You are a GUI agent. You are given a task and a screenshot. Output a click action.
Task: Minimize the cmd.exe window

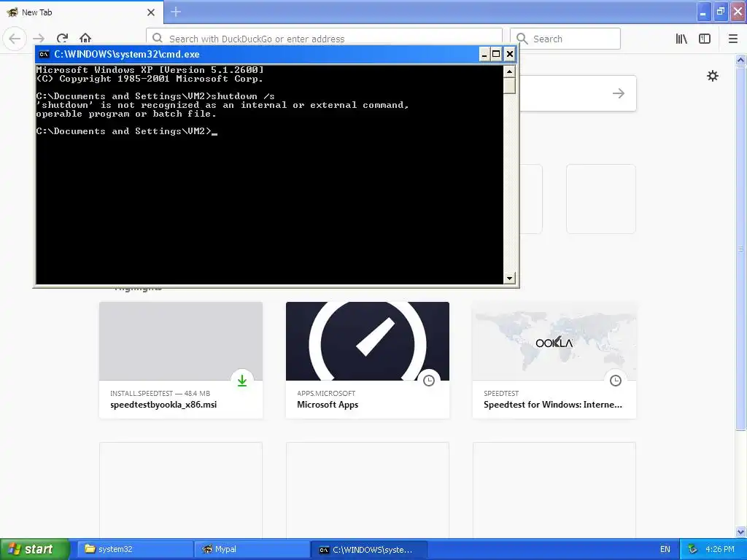[484, 54]
